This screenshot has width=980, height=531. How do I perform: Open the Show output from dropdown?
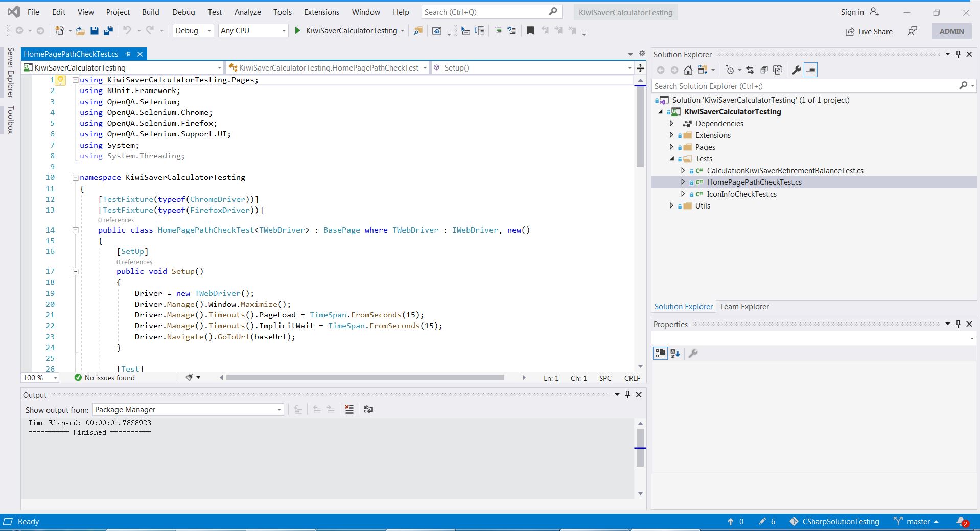coord(188,410)
